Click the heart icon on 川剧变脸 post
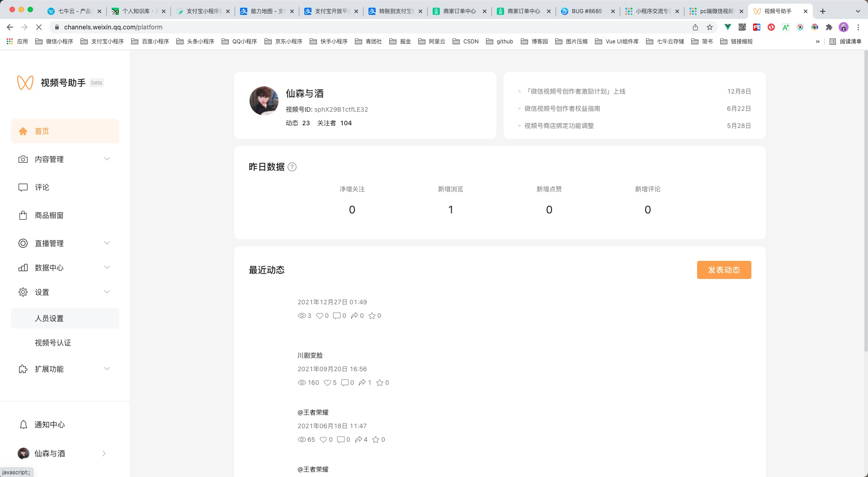868x477 pixels. pyautogui.click(x=327, y=383)
